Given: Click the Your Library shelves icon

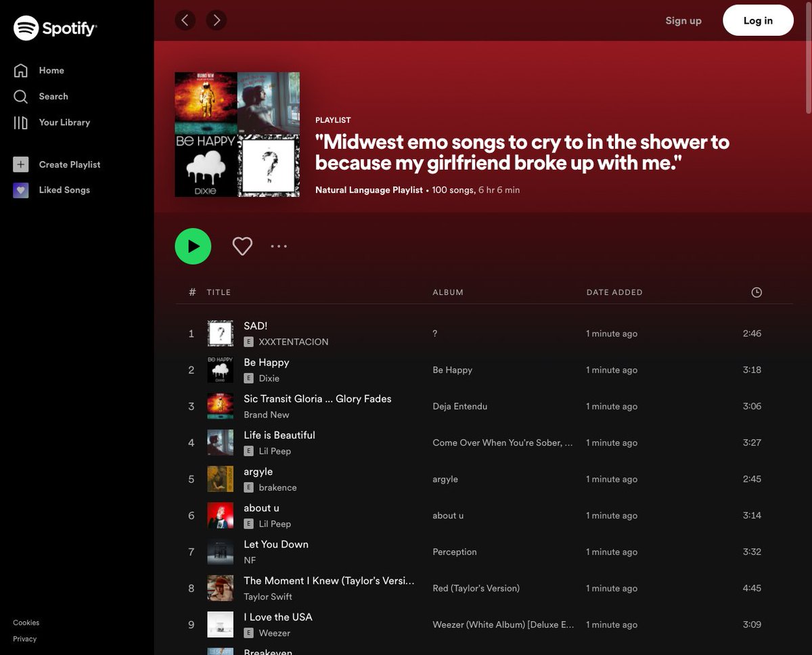Looking at the screenshot, I should point(21,122).
